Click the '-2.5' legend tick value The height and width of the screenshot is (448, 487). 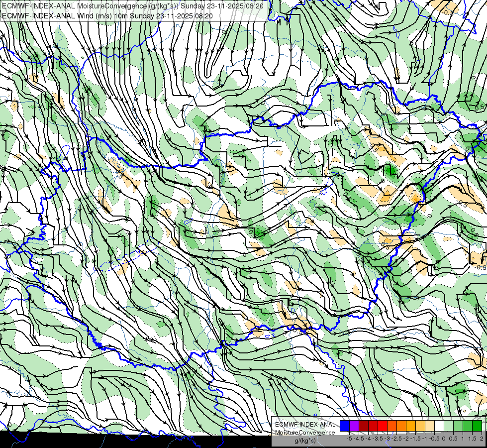point(396,439)
